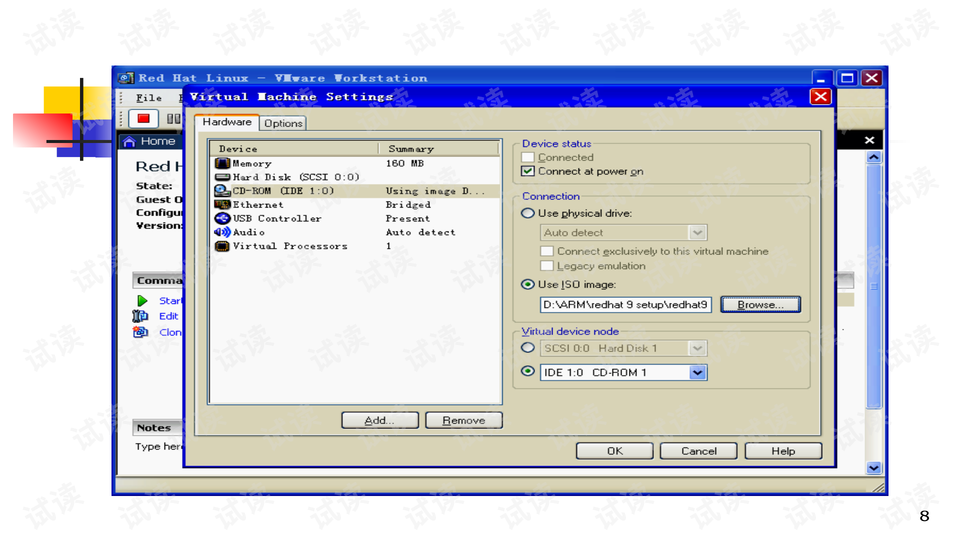
Task: Confirm settings with OK
Action: pyautogui.click(x=615, y=451)
